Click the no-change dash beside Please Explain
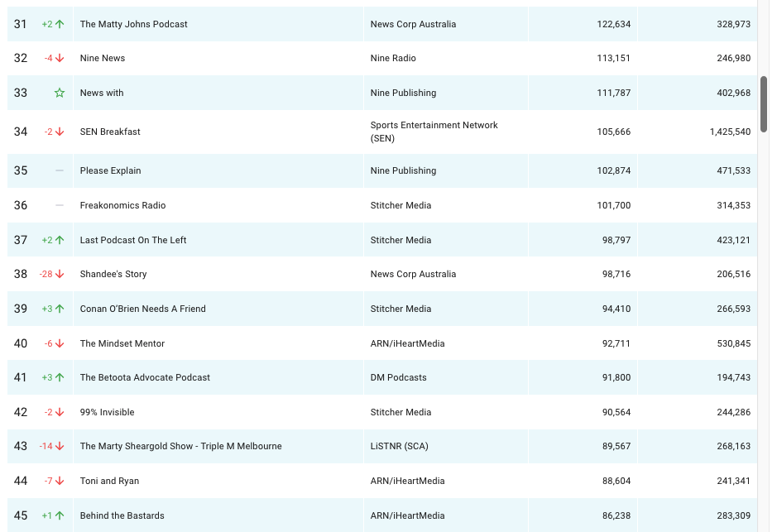Screen dimensions: 777x532 point(60,170)
